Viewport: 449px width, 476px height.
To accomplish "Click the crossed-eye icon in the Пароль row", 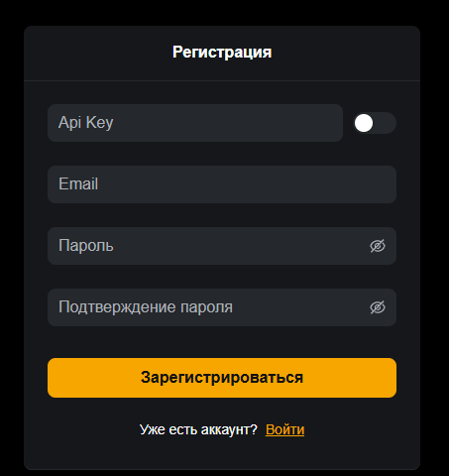I will [x=378, y=246].
